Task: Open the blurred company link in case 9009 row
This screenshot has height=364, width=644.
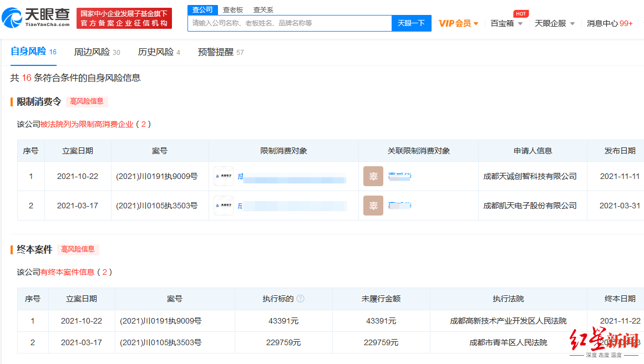Action: 292,177
